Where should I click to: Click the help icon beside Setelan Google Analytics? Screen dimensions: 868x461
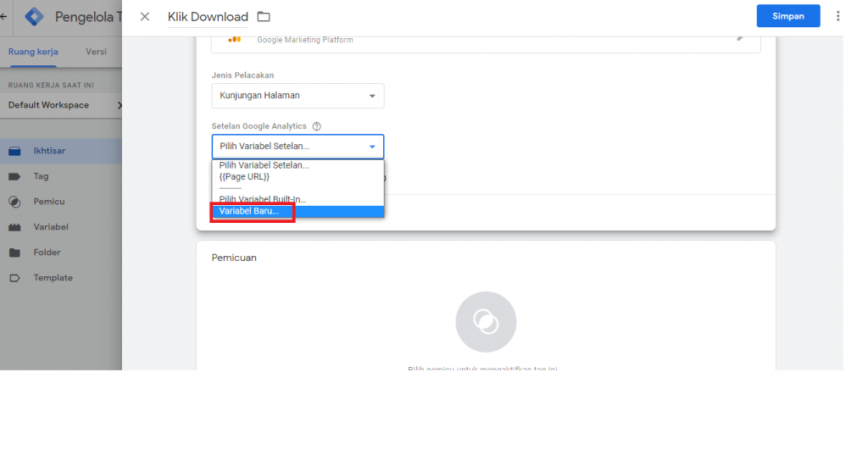click(x=317, y=126)
